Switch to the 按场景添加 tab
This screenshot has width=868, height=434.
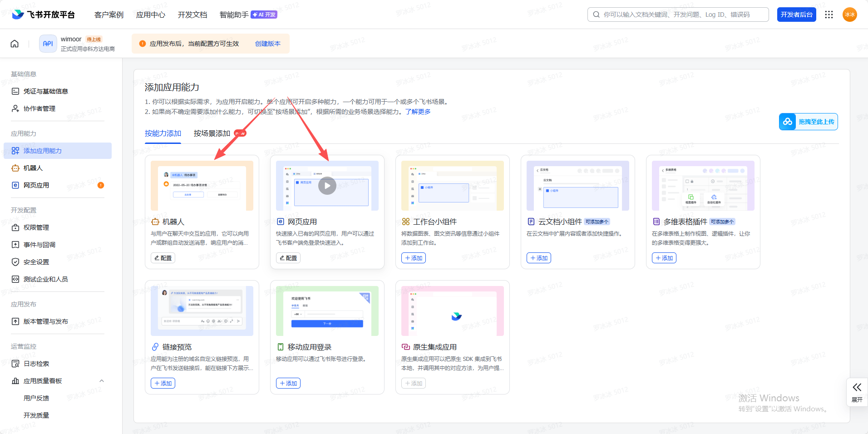[212, 133]
